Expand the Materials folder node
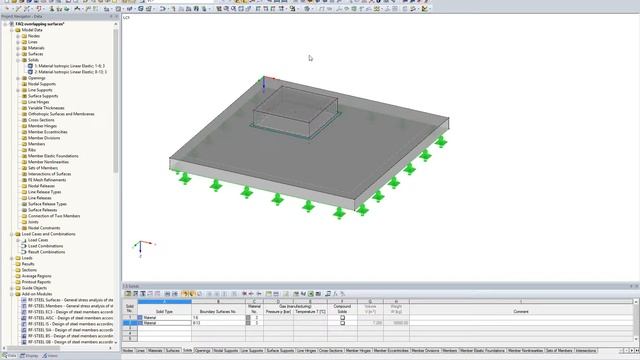Screen dimensions: 640x360 pyautogui.click(x=18, y=48)
